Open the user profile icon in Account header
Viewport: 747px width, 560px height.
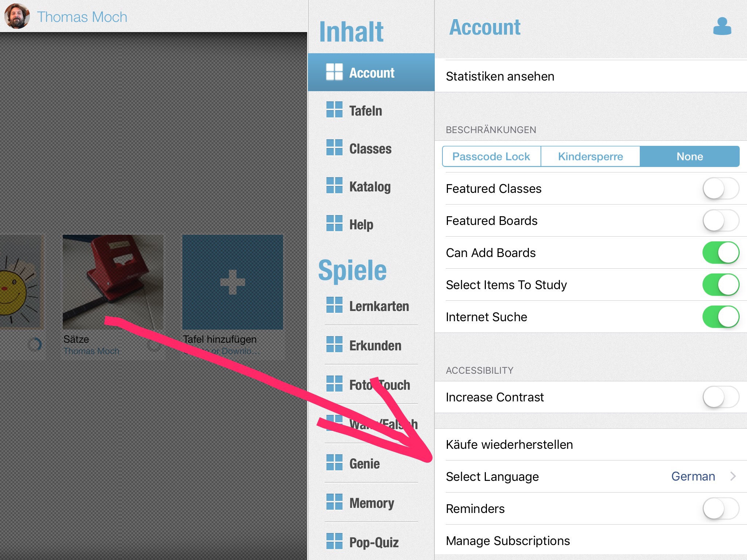(722, 26)
